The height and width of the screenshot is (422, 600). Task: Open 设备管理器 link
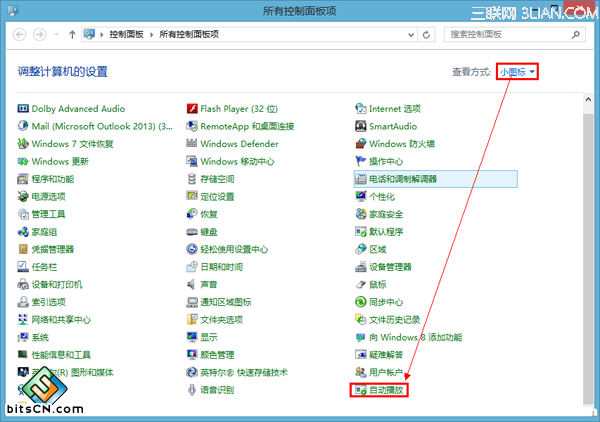tap(390, 267)
